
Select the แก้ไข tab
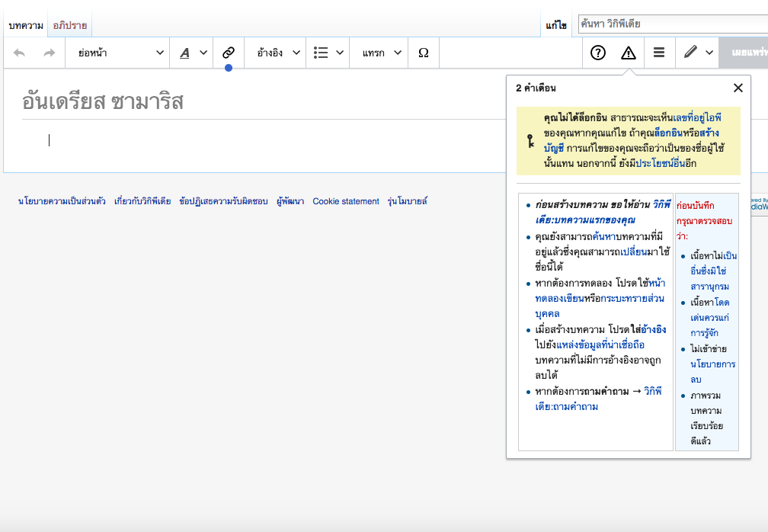point(556,25)
